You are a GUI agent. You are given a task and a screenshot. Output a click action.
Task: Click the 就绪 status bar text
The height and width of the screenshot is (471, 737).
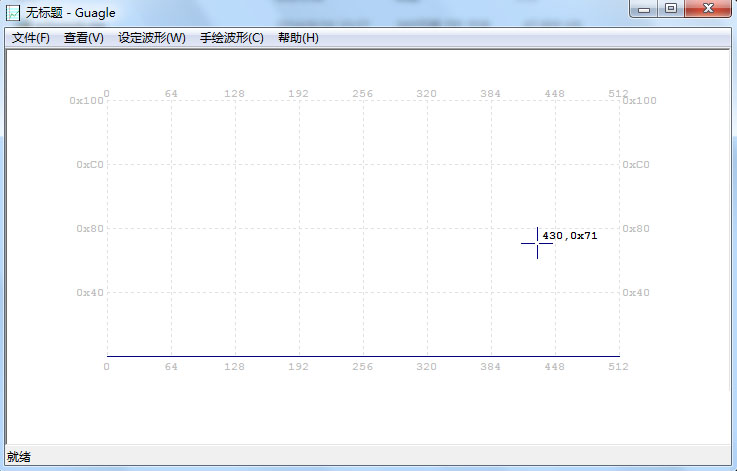[x=19, y=457]
